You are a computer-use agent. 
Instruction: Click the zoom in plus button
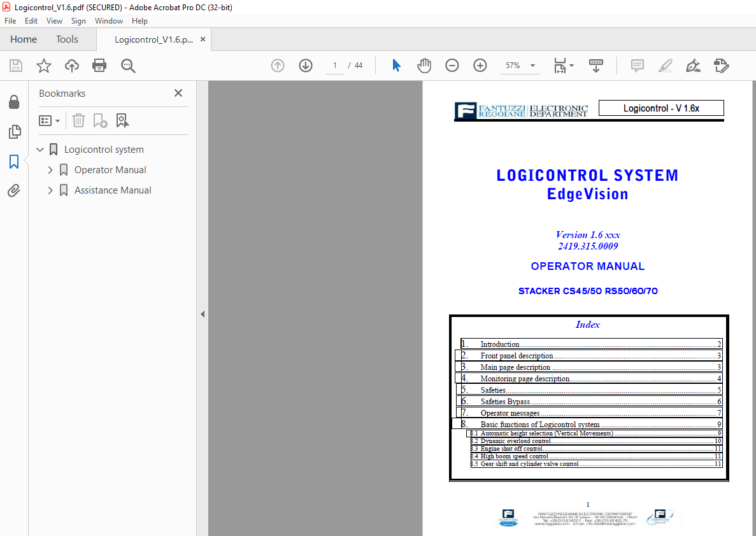pyautogui.click(x=480, y=66)
